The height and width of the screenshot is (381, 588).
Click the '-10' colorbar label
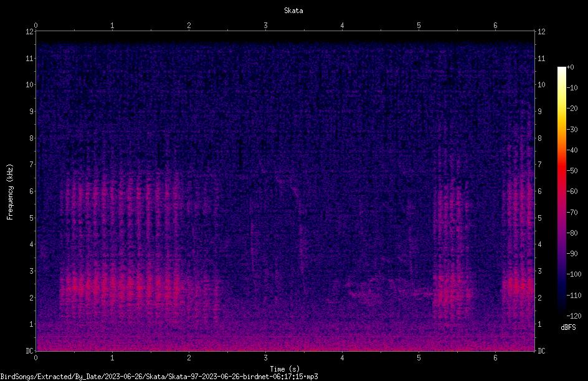(572, 88)
